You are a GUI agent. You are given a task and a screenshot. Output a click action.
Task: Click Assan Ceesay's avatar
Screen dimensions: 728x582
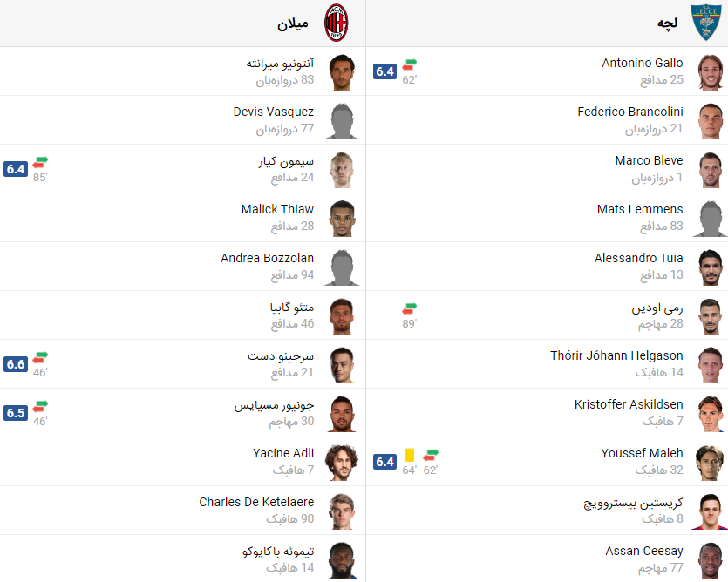[x=710, y=560]
